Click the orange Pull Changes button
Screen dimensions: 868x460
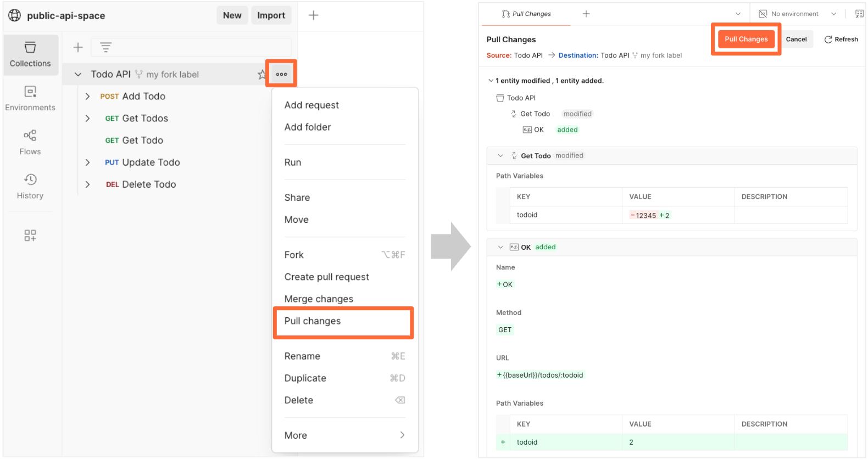click(x=746, y=39)
